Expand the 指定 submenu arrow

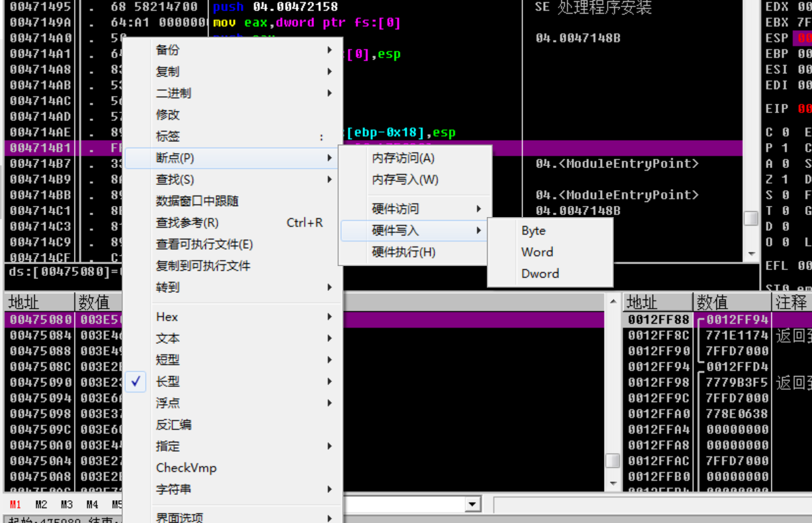tap(329, 447)
